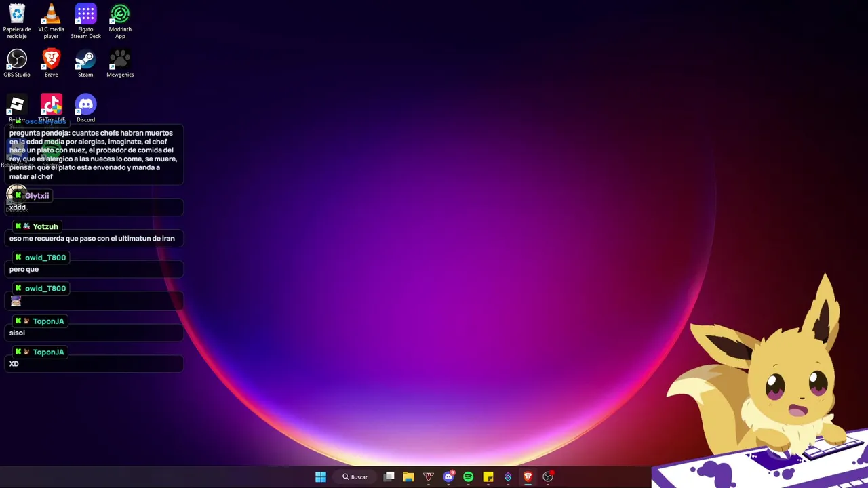Open Sticky Notes from the taskbar
The height and width of the screenshot is (488, 868).
coord(488,476)
